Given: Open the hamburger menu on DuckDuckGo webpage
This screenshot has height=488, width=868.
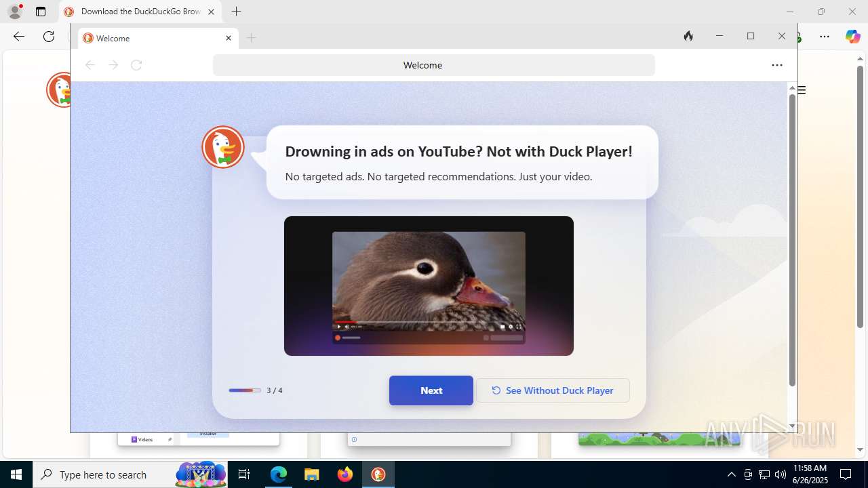Looking at the screenshot, I should click(x=802, y=90).
